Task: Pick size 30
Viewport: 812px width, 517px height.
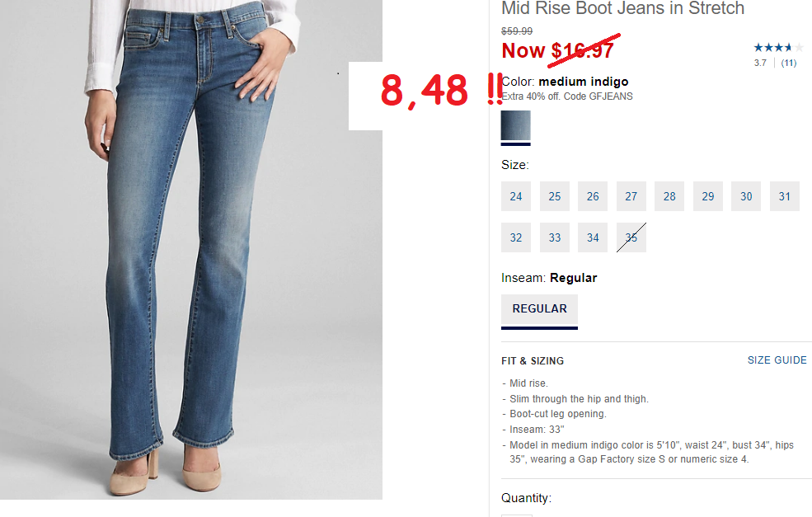Action: pos(746,196)
